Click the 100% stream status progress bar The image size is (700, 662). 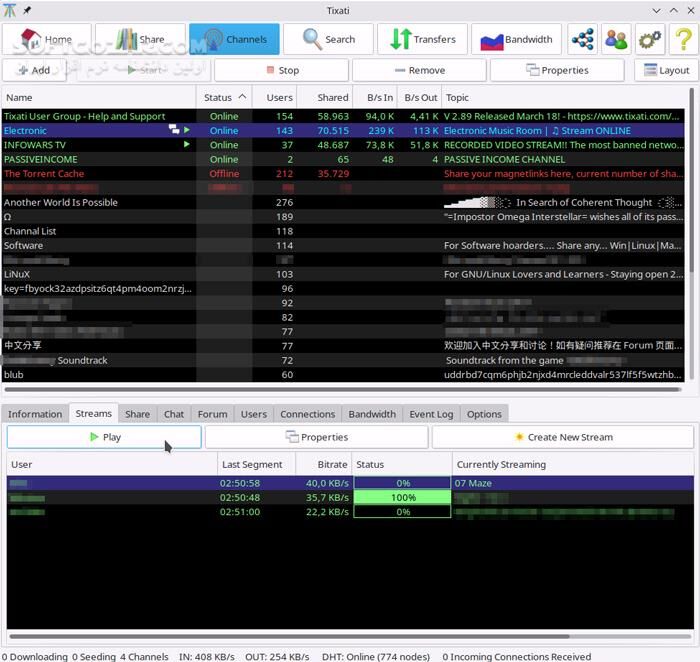pyautogui.click(x=402, y=498)
